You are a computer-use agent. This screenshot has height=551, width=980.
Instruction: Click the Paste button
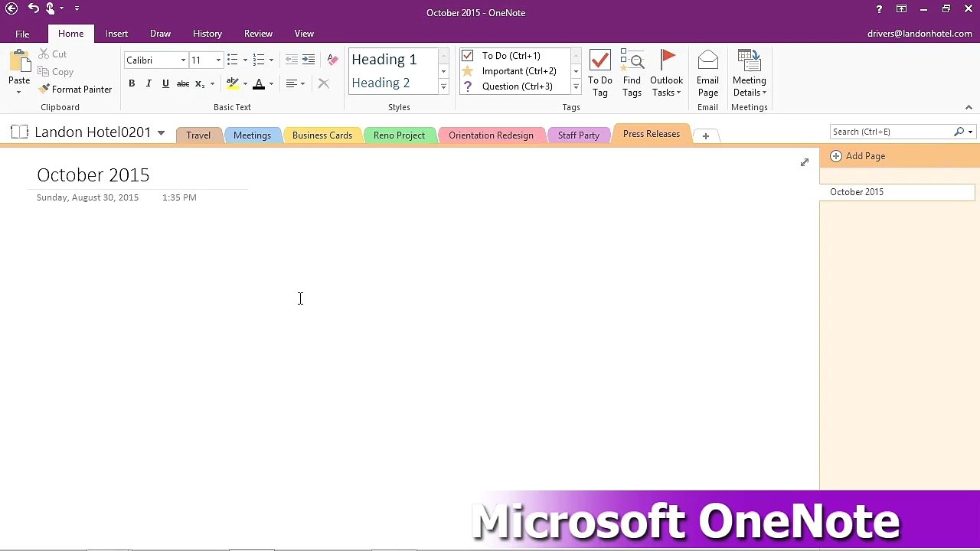pos(19,71)
